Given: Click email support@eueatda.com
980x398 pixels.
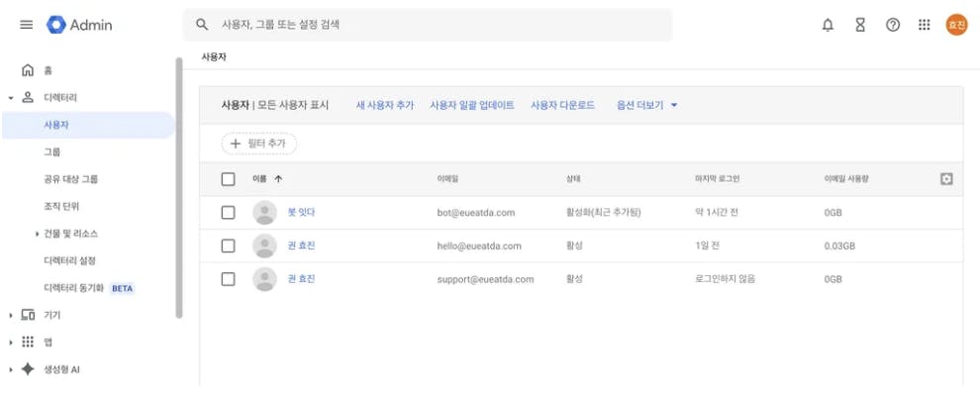Looking at the screenshot, I should click(x=486, y=279).
